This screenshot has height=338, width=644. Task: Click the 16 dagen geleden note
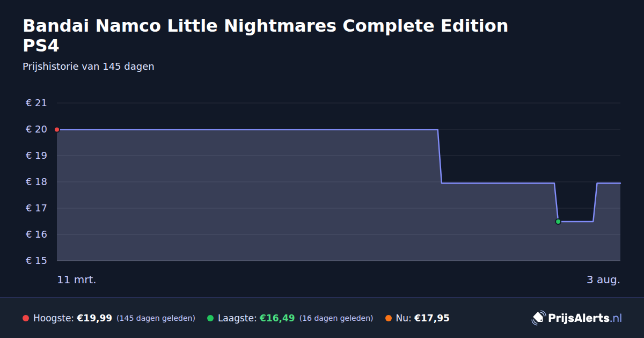pyautogui.click(x=336, y=318)
